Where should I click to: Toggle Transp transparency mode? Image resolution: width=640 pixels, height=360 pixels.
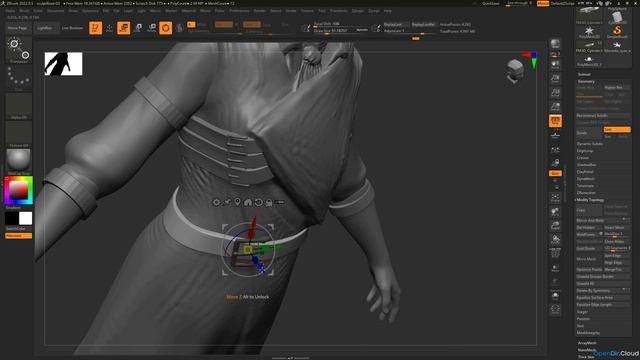click(555, 268)
